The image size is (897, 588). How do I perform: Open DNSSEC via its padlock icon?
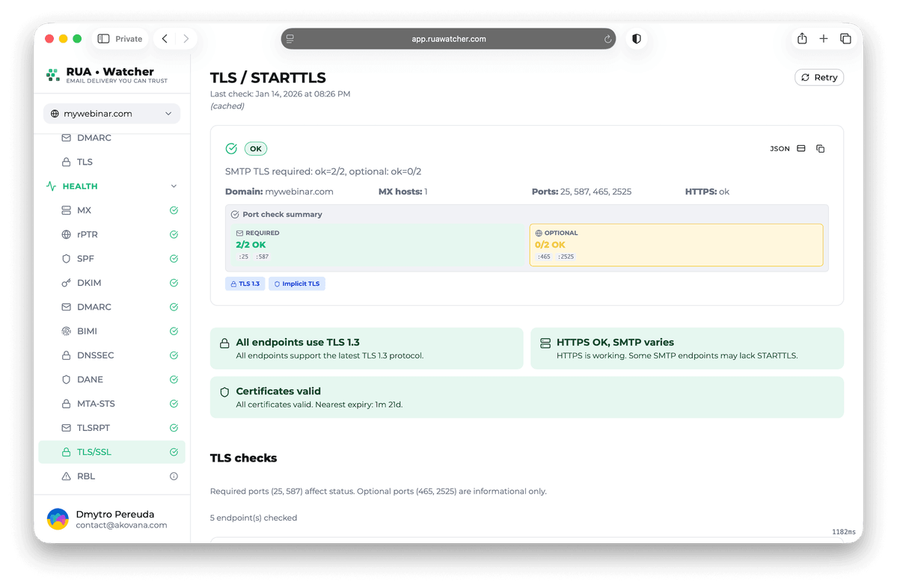66,355
